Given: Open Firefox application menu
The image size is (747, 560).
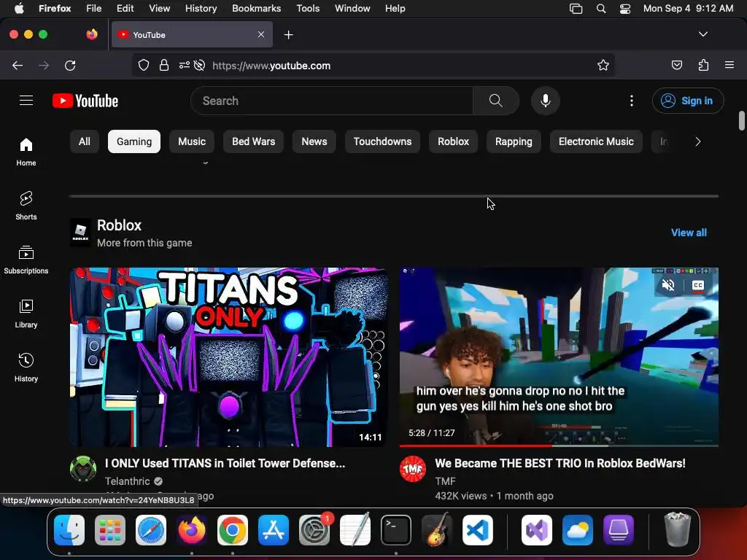Looking at the screenshot, I should tap(729, 65).
